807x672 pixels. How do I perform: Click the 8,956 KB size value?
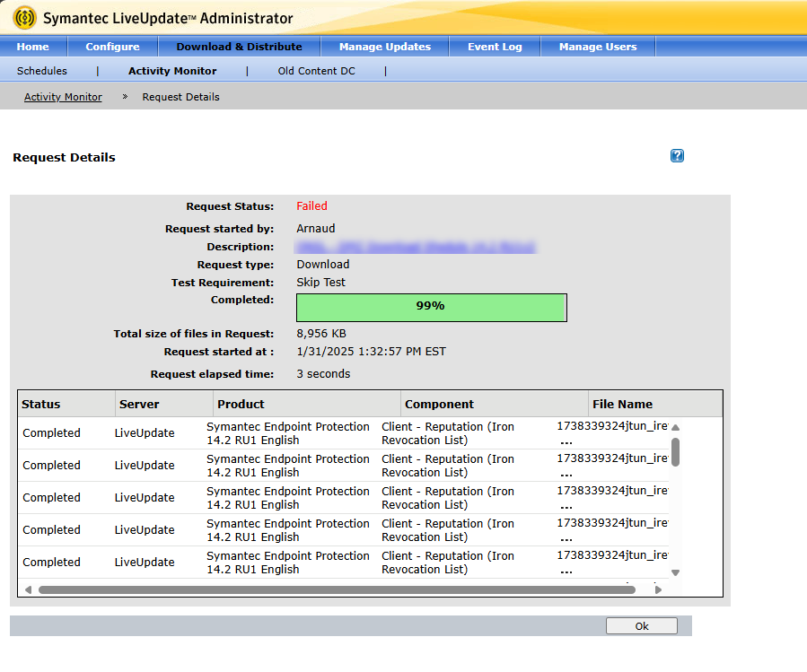pos(321,334)
